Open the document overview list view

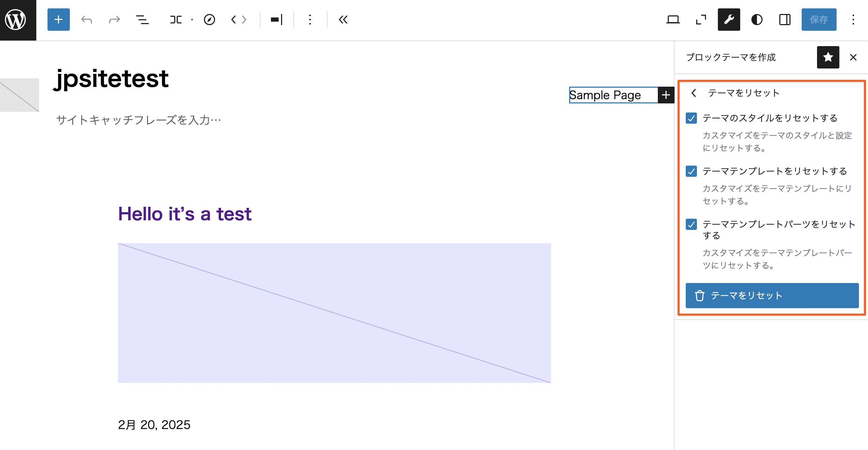pos(142,20)
